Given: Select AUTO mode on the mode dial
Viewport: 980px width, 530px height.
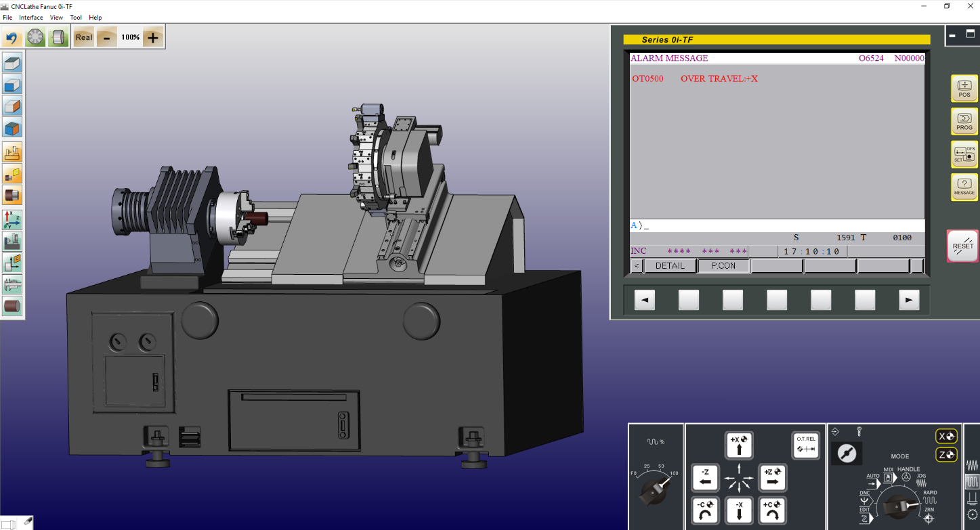Looking at the screenshot, I should coord(872,480).
